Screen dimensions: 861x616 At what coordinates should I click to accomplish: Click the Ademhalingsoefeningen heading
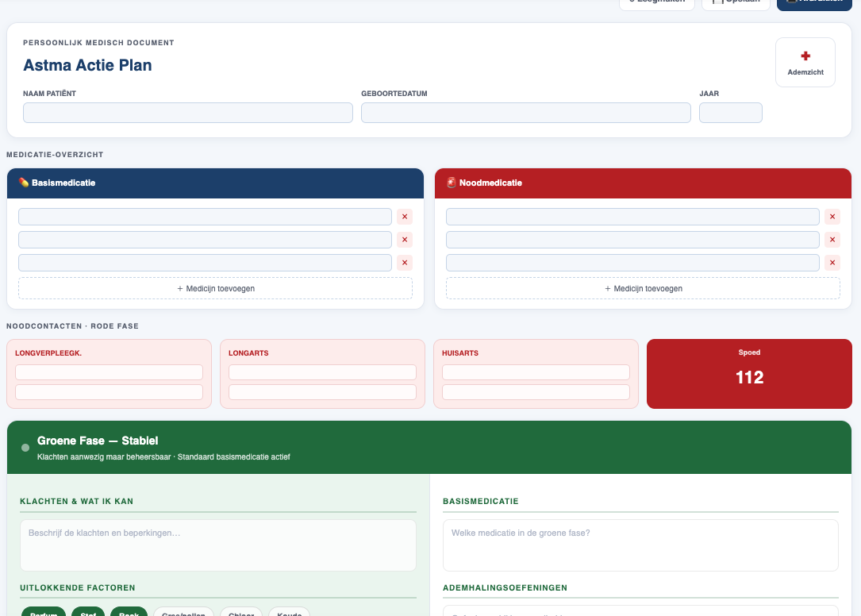pos(505,587)
